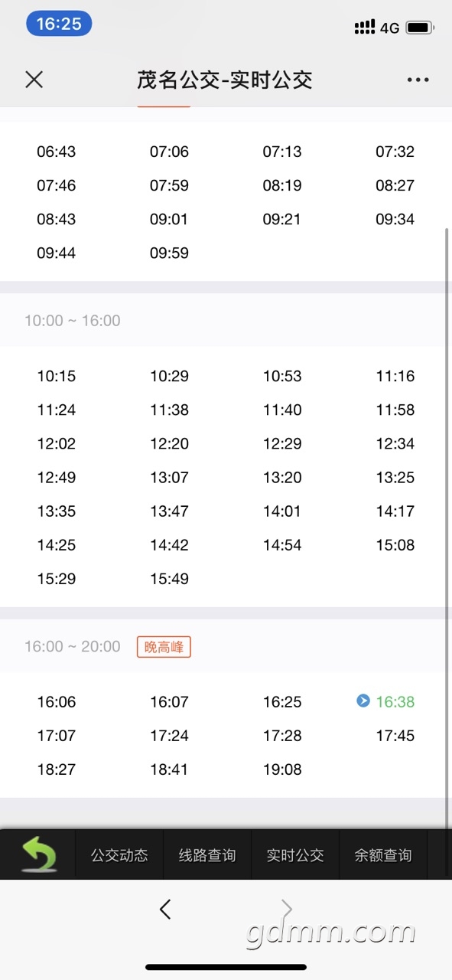452x980 pixels.
Task: Tap the blue arrow marker beside 16:38
Action: tap(363, 701)
